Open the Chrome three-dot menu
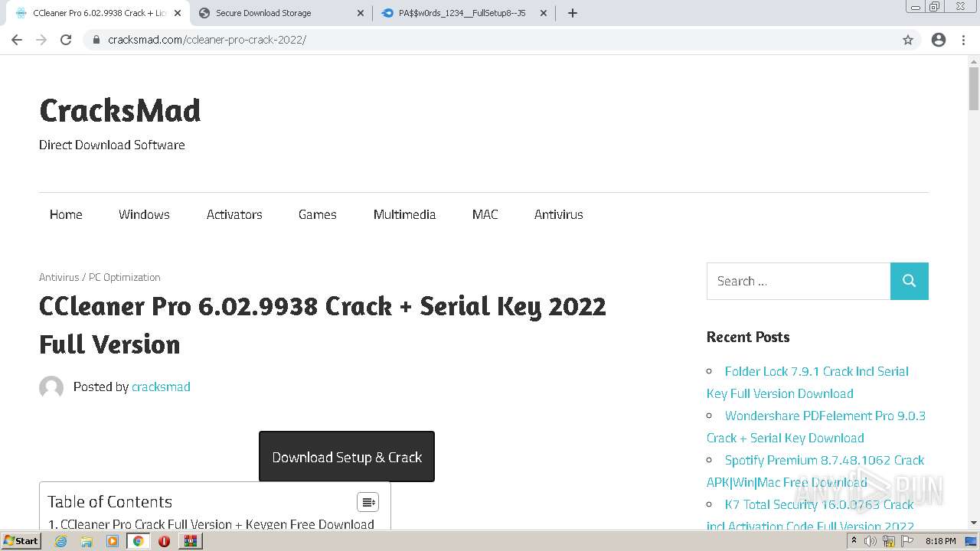This screenshot has height=551, width=980. pos(963,40)
